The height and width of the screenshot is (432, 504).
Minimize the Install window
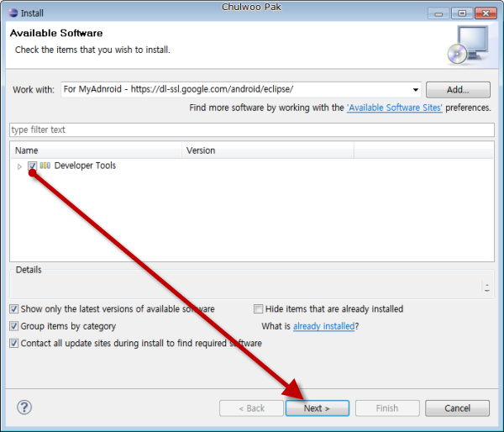tap(438, 13)
